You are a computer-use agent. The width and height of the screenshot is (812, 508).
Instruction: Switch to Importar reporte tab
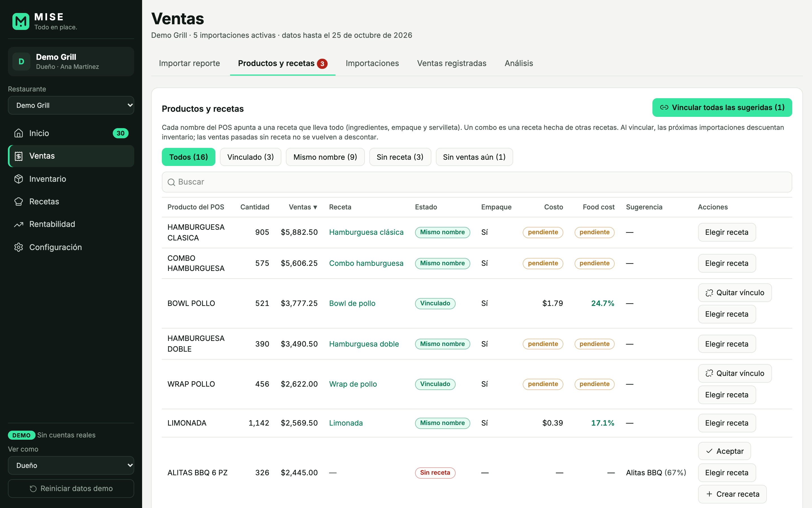coord(189,63)
